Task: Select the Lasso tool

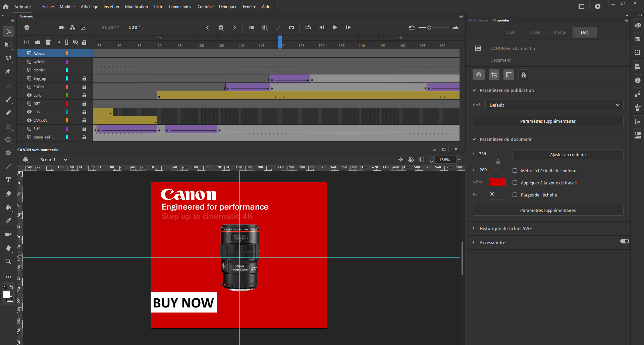Action: coord(8,58)
